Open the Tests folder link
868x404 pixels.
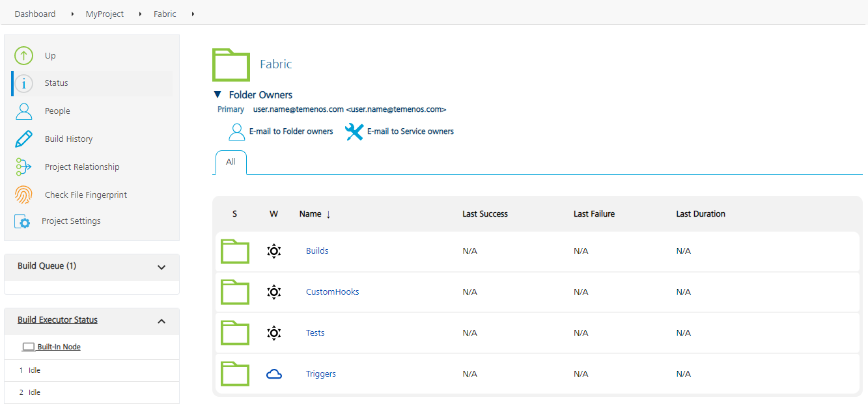click(315, 333)
